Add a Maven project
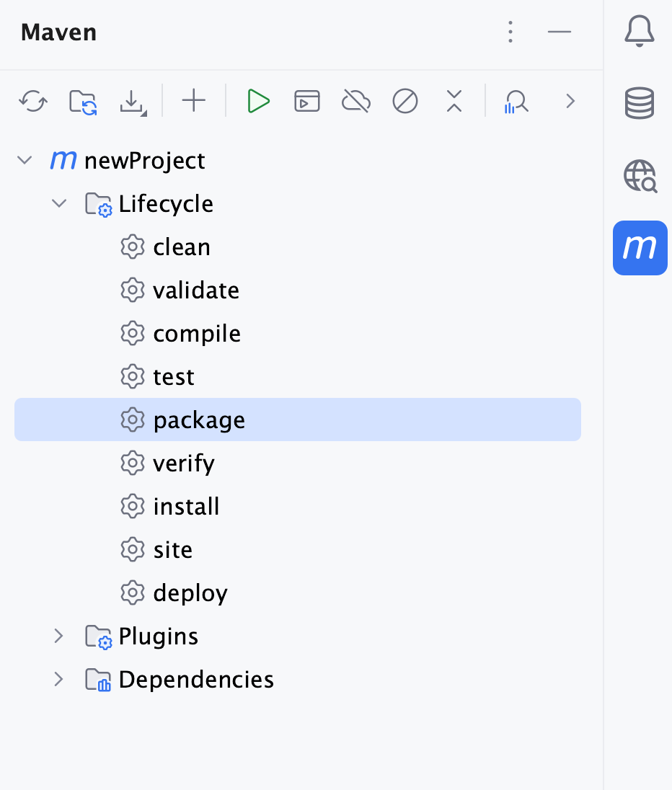 click(x=193, y=101)
